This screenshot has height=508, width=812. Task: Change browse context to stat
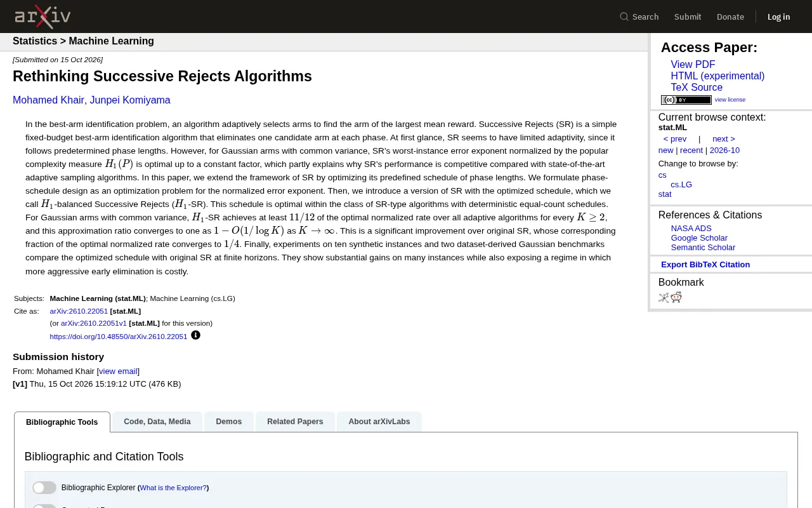[x=665, y=194]
